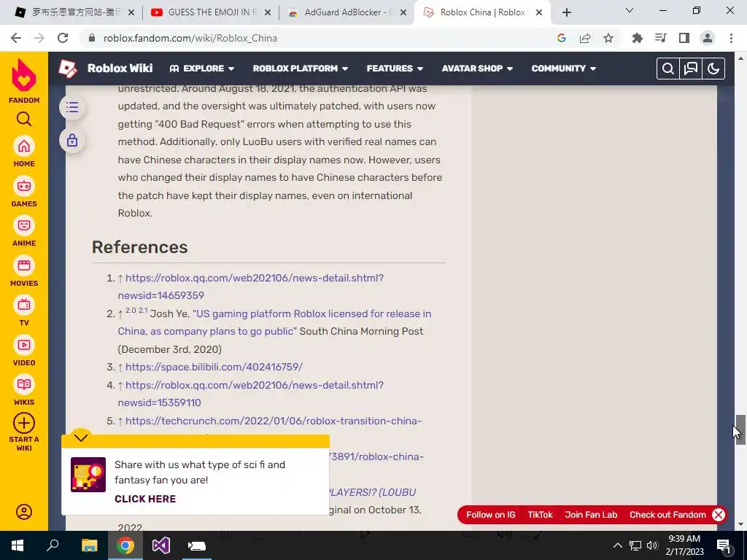Open a new browser tab

[566, 13]
